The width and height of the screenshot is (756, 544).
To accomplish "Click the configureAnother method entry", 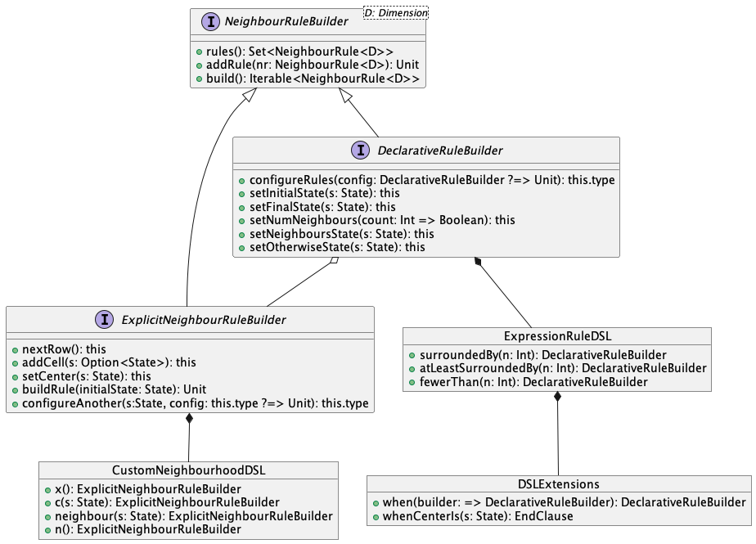I will (194, 402).
